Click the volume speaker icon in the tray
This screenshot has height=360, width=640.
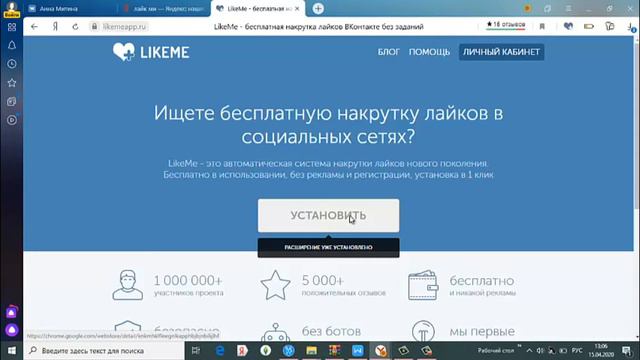pyautogui.click(x=540, y=351)
